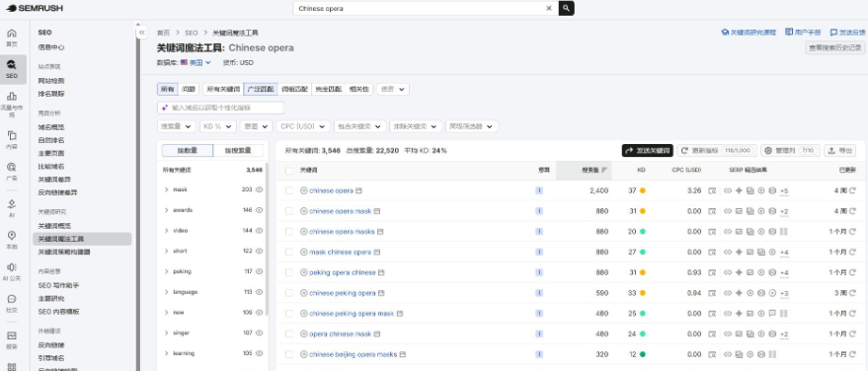Click dark green KD dot for chinese beijing opera masks
The width and height of the screenshot is (868, 371).
pyautogui.click(x=642, y=354)
